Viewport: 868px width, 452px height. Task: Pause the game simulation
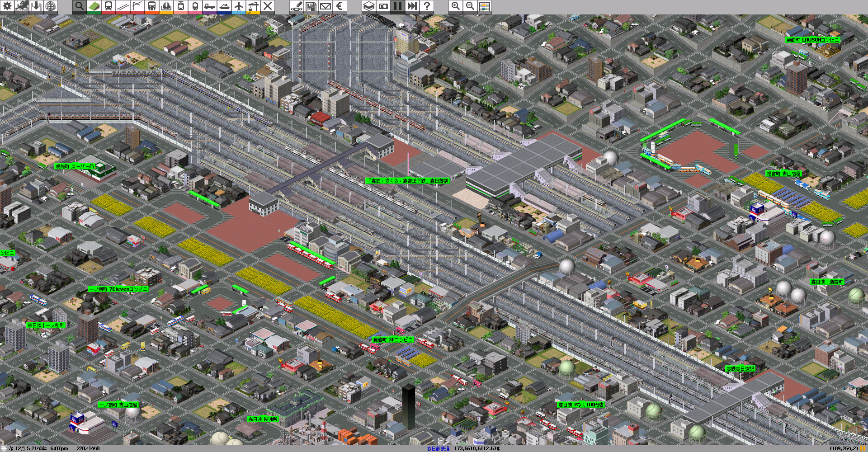tap(398, 6)
